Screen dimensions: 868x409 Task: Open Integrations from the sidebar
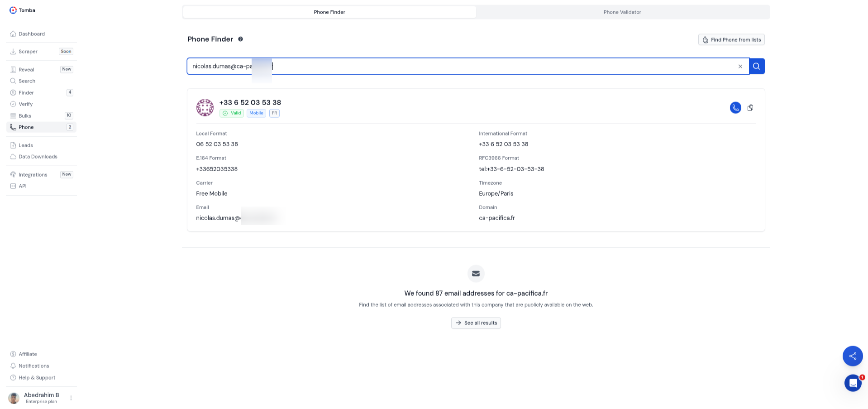click(33, 175)
